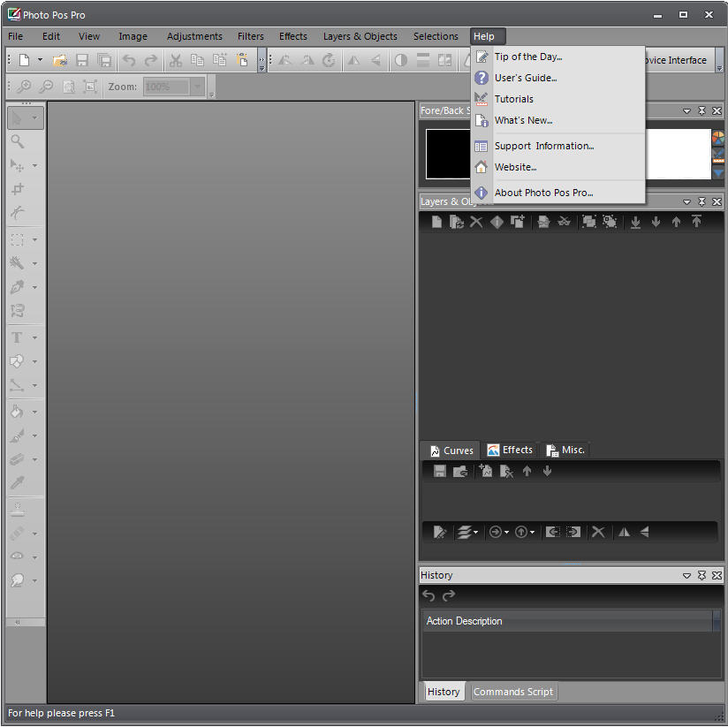Click the Redo arrow in main toolbar

pos(151,60)
